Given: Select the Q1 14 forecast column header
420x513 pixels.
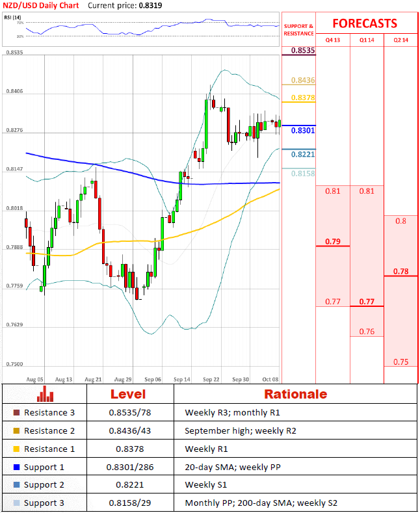Looking at the screenshot, I should (x=367, y=40).
